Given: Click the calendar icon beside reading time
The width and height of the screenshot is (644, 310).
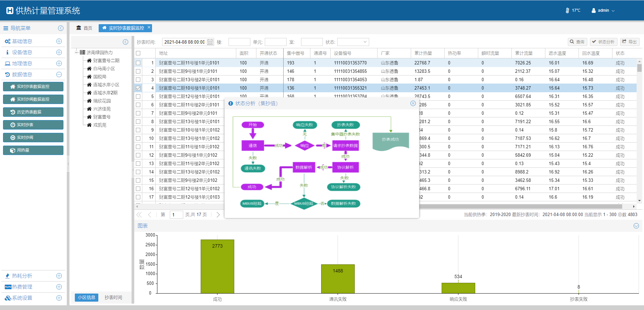Looking at the screenshot, I should click(210, 42).
